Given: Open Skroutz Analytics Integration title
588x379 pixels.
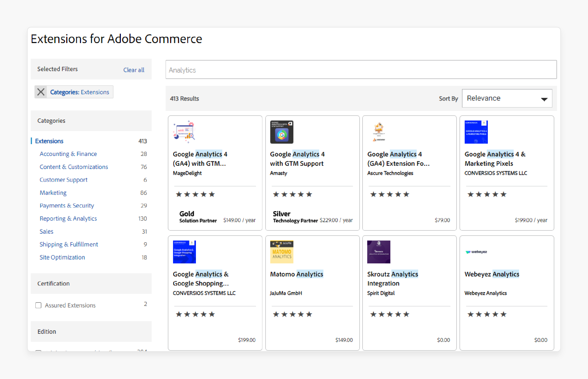Looking at the screenshot, I should pyautogui.click(x=393, y=279).
